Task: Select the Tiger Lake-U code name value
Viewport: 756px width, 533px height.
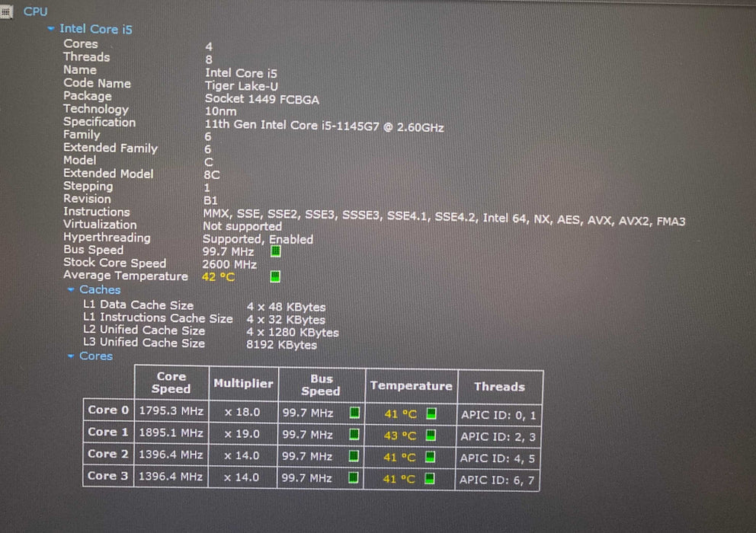Action: (241, 86)
